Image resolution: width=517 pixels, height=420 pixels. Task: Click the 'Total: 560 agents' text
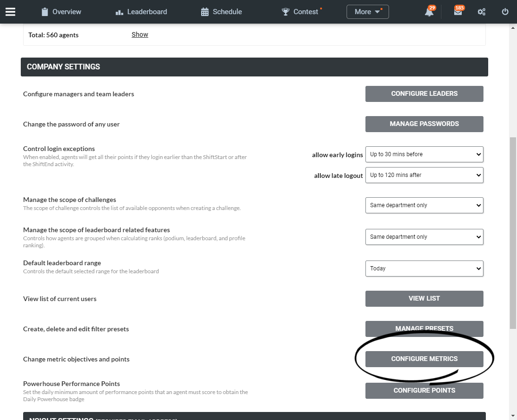53,35
